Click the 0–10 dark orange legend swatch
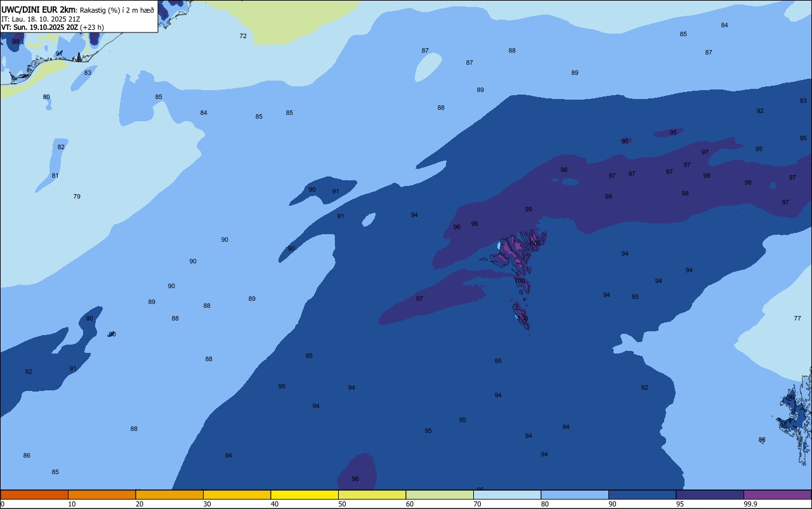This screenshot has width=812, height=509. pos(34,494)
